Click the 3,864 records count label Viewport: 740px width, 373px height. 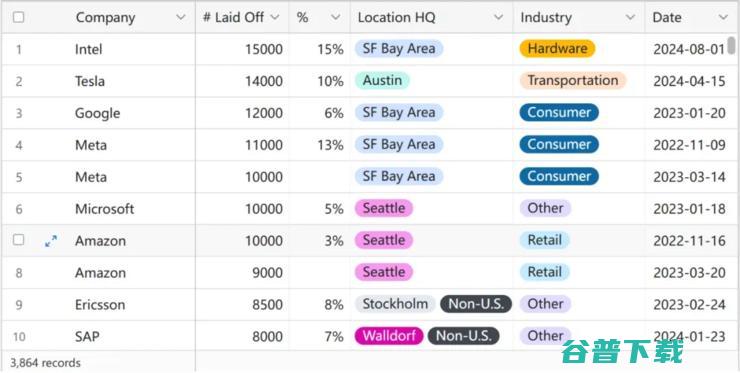[45, 363]
